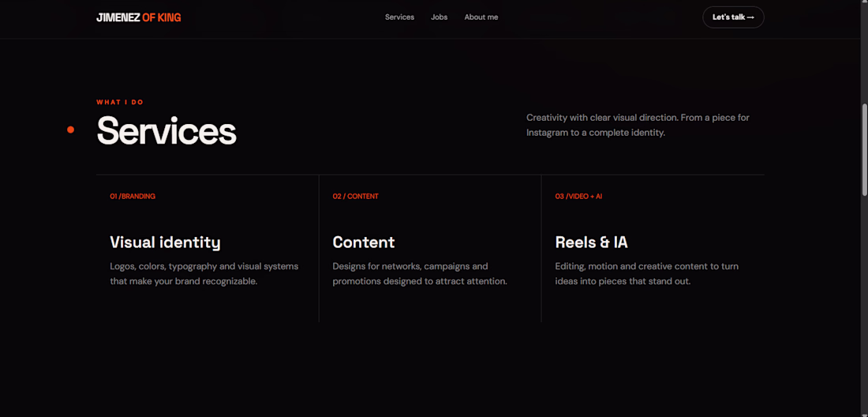This screenshot has width=868, height=417.
Task: Open the Content card title
Action: pos(363,242)
